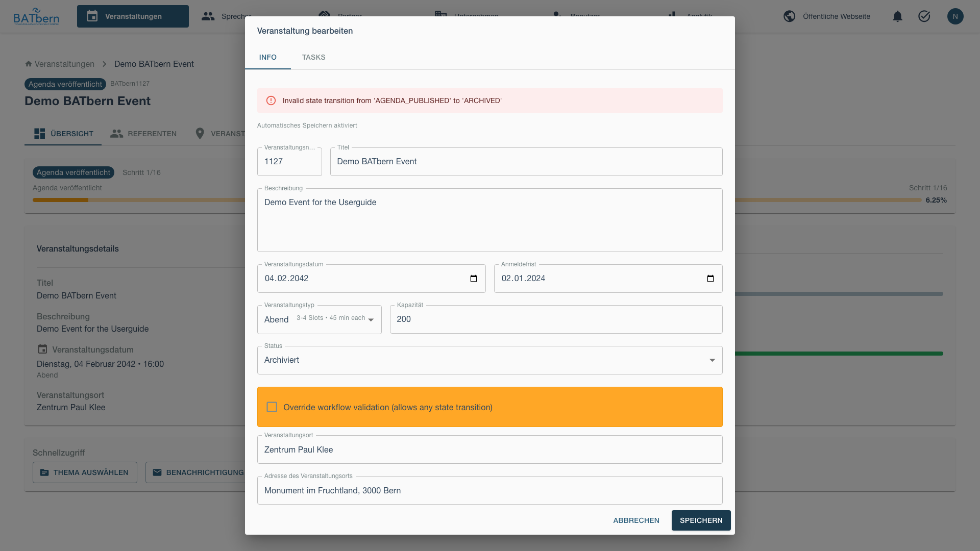Click THEMA AUSWÄHLEN quick access button
Viewport: 980px width, 551px height.
[85, 472]
